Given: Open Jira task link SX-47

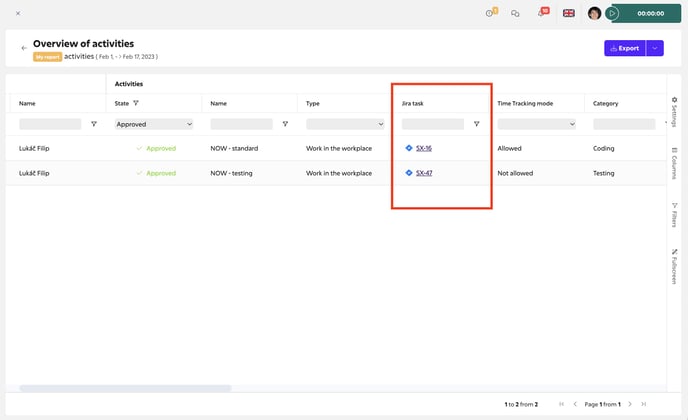Looking at the screenshot, I should tap(424, 173).
